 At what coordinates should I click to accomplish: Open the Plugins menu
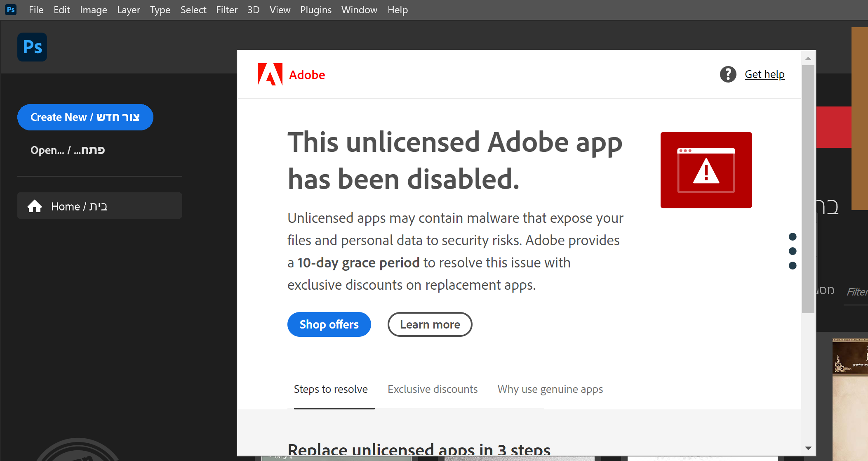pyautogui.click(x=316, y=10)
